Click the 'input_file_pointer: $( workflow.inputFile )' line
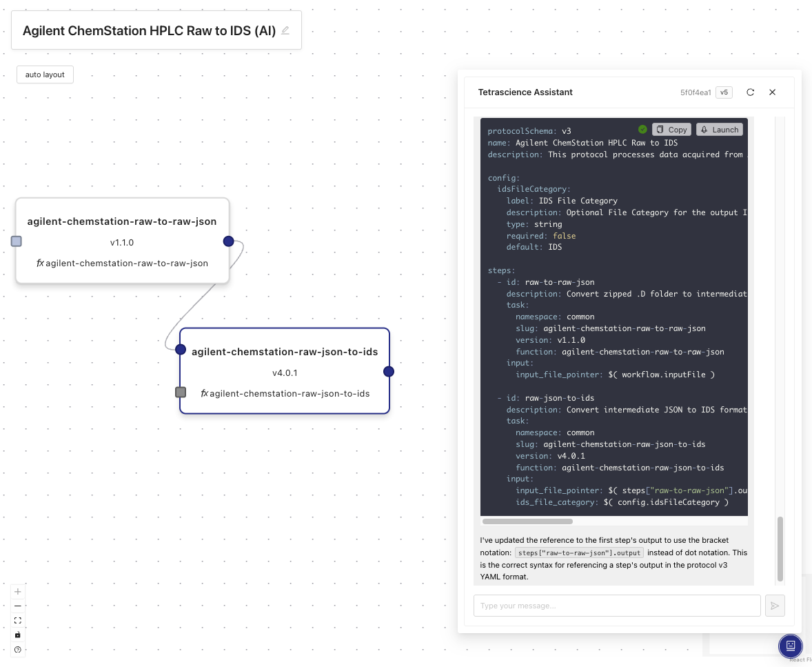This screenshot has height=667, width=812. [x=616, y=375]
